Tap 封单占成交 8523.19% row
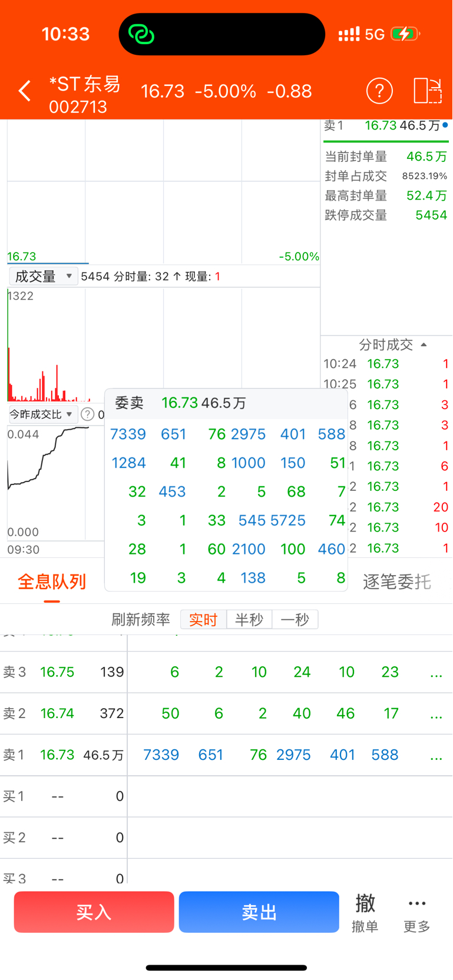This screenshot has width=453, height=980. pos(386,176)
